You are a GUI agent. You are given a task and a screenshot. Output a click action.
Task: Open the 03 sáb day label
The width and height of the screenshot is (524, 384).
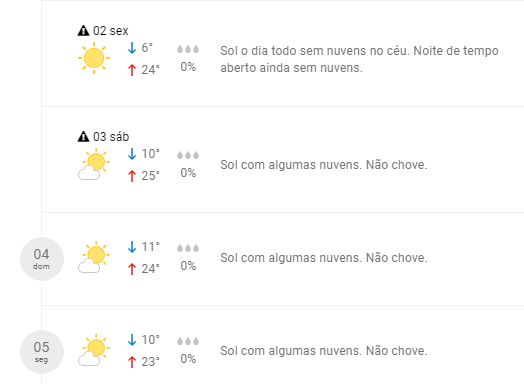pyautogui.click(x=111, y=137)
